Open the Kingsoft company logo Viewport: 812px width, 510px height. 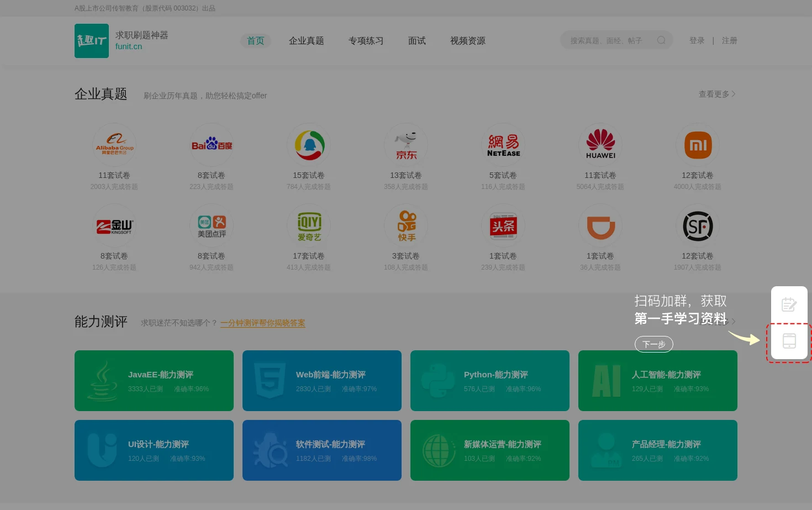coord(114,225)
